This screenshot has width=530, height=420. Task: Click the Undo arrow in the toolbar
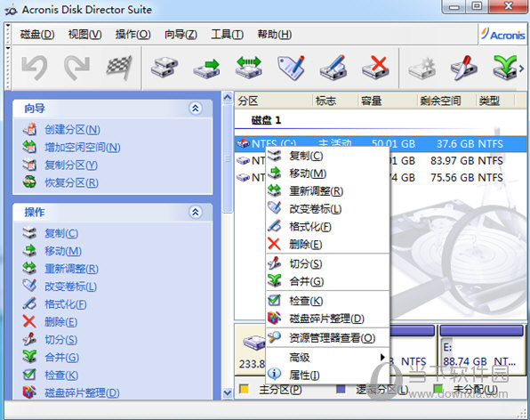35,68
